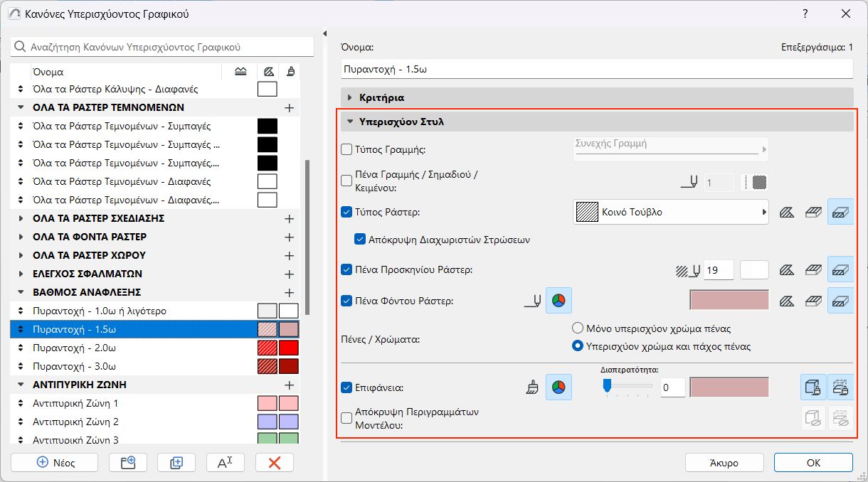This screenshot has width=868, height=482.
Task: Select Μόνο υπερισχύον χρώμα πένας radio option
Action: (x=578, y=328)
